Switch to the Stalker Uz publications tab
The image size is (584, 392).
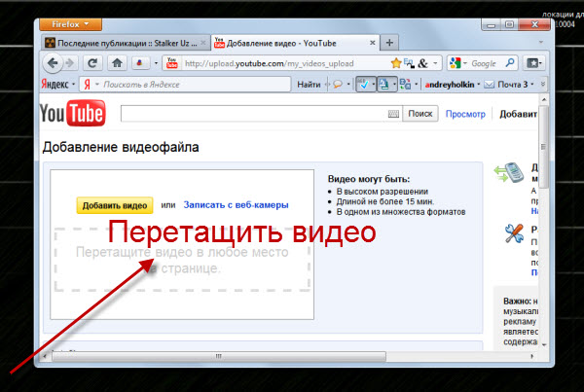[x=125, y=43]
